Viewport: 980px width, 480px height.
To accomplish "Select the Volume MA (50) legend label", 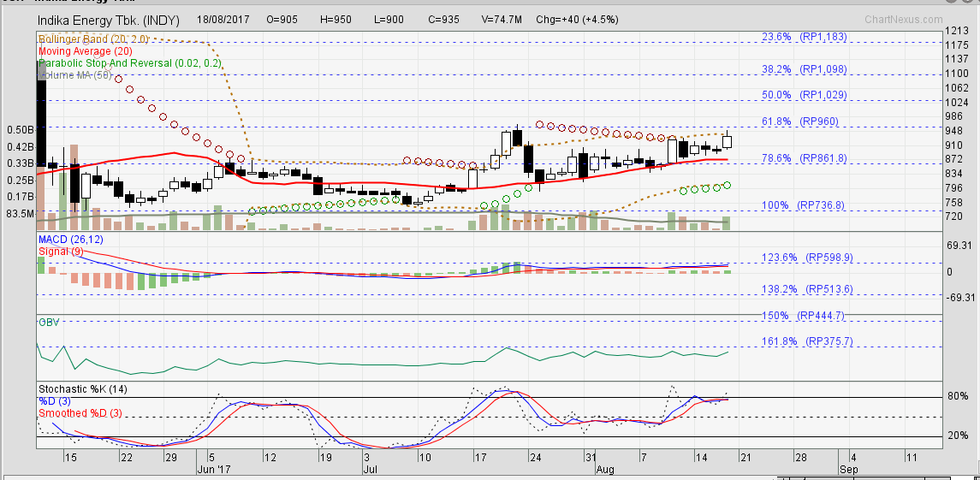I will click(x=74, y=75).
